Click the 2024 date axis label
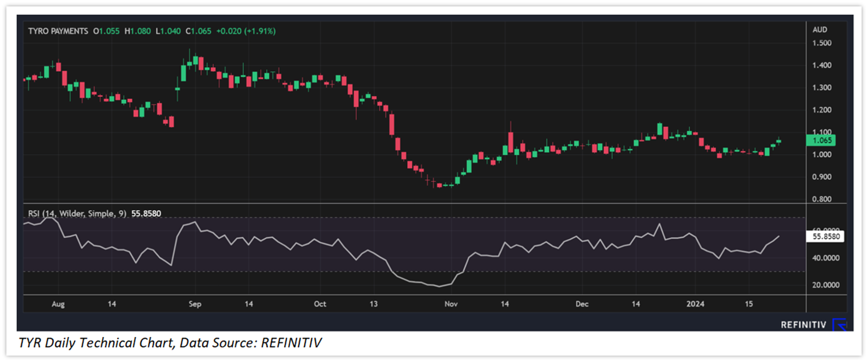The width and height of the screenshot is (868, 362). pyautogui.click(x=695, y=304)
